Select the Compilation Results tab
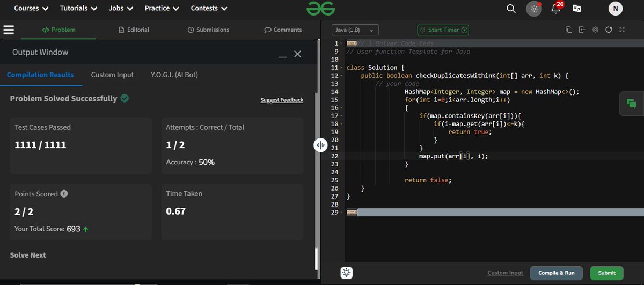644x285 pixels. [x=40, y=75]
